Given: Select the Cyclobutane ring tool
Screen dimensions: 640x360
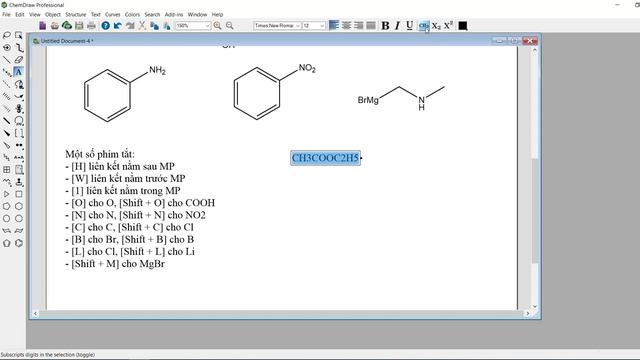Looking at the screenshot, I should pos(19,194).
